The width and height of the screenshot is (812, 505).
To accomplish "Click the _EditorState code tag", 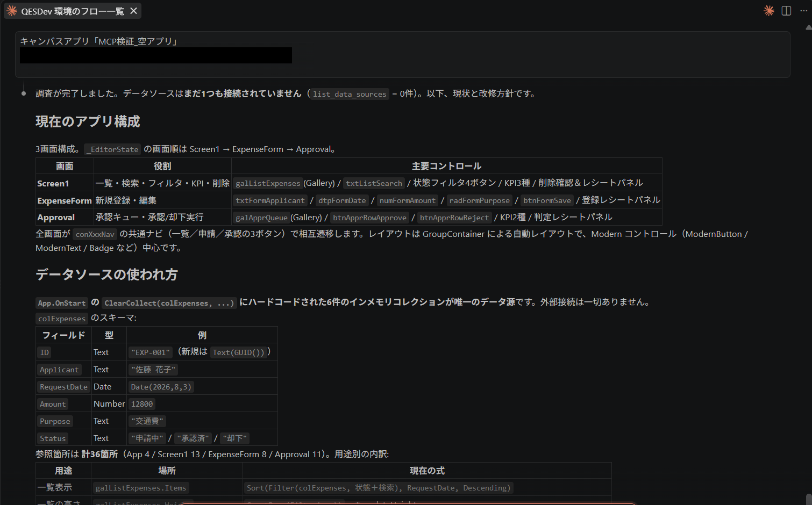I will pyautogui.click(x=112, y=149).
